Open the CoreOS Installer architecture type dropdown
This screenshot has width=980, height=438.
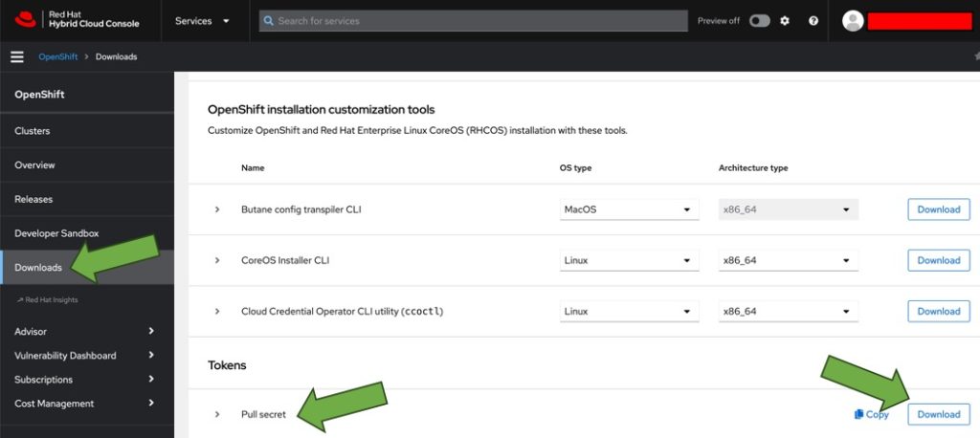789,260
